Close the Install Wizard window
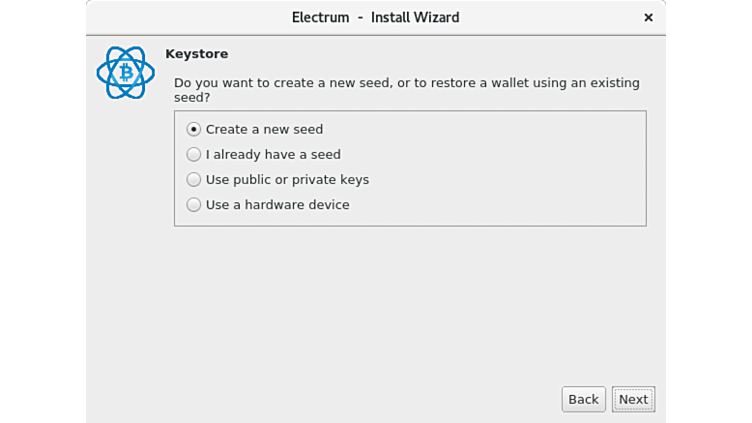 [648, 17]
